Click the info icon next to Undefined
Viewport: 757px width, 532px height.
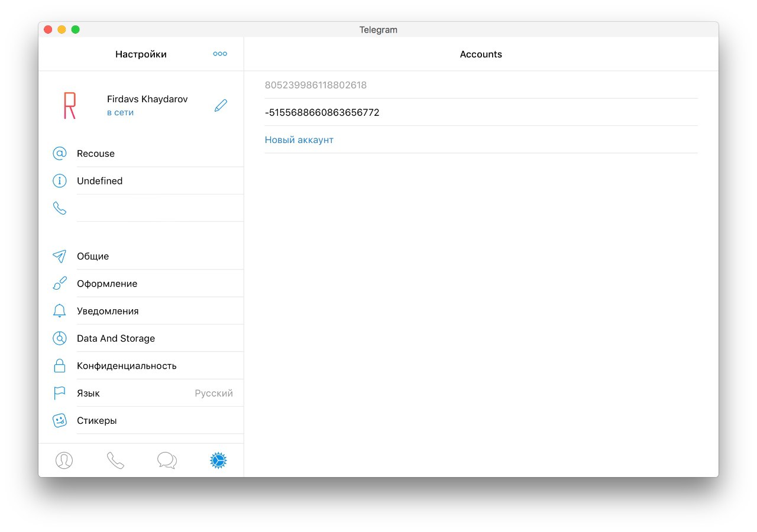[x=60, y=181]
